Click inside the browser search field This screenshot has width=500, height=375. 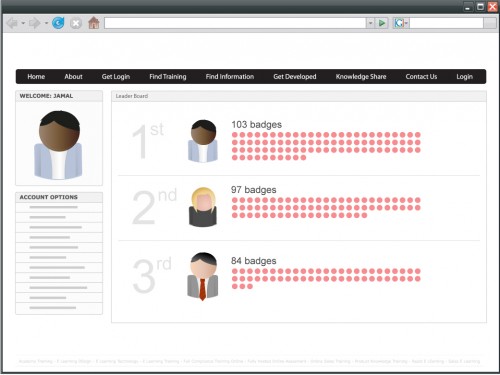pyautogui.click(x=446, y=23)
